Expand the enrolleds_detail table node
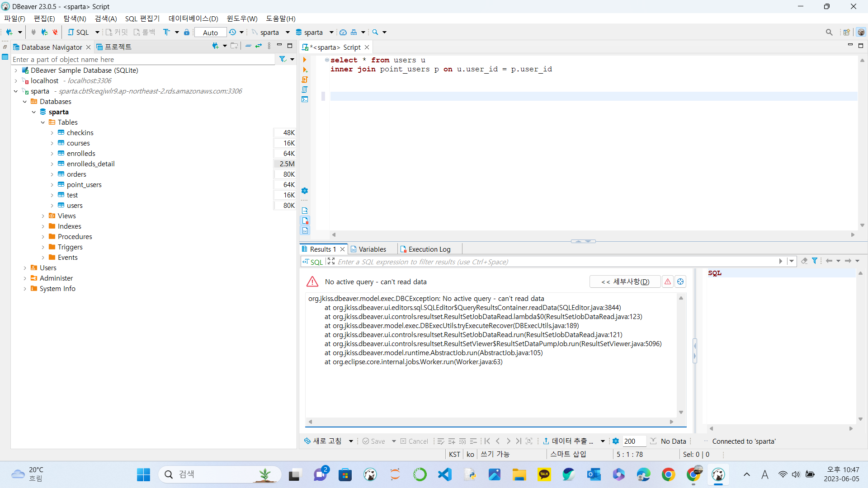Image resolution: width=868 pixels, height=488 pixels. pyautogui.click(x=52, y=164)
